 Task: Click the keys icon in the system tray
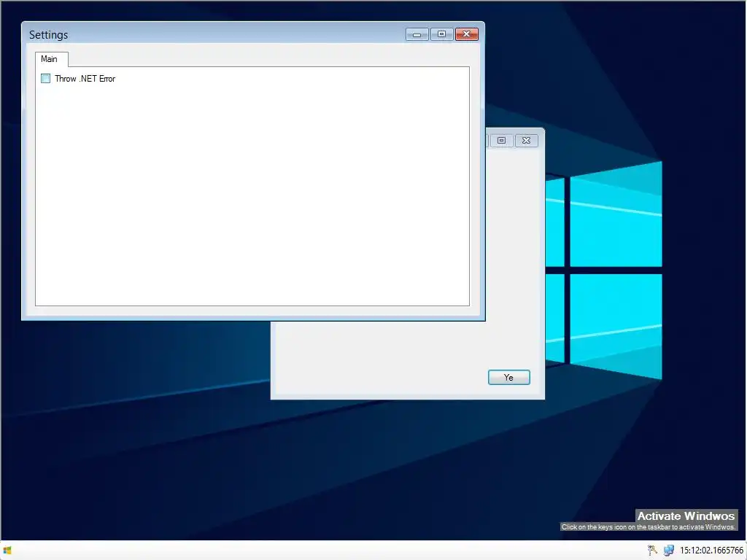(x=652, y=551)
